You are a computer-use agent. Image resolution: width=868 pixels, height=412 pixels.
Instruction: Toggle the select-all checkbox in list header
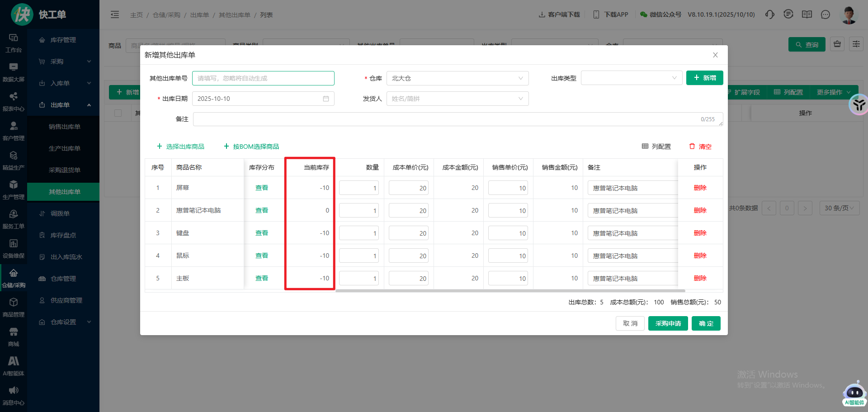click(x=118, y=113)
